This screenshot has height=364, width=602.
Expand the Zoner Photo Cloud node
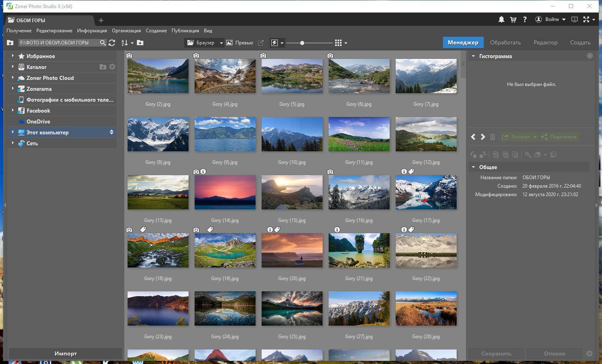point(13,77)
